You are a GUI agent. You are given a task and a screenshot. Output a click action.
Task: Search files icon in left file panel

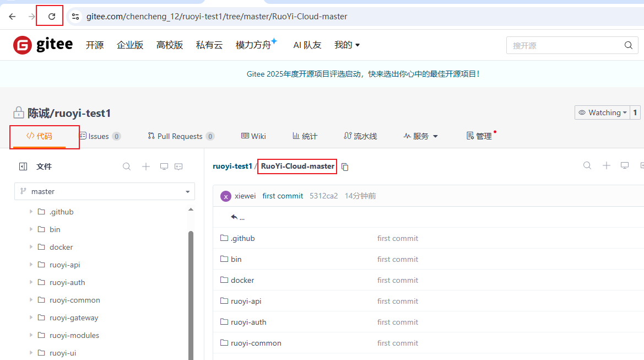tap(127, 166)
